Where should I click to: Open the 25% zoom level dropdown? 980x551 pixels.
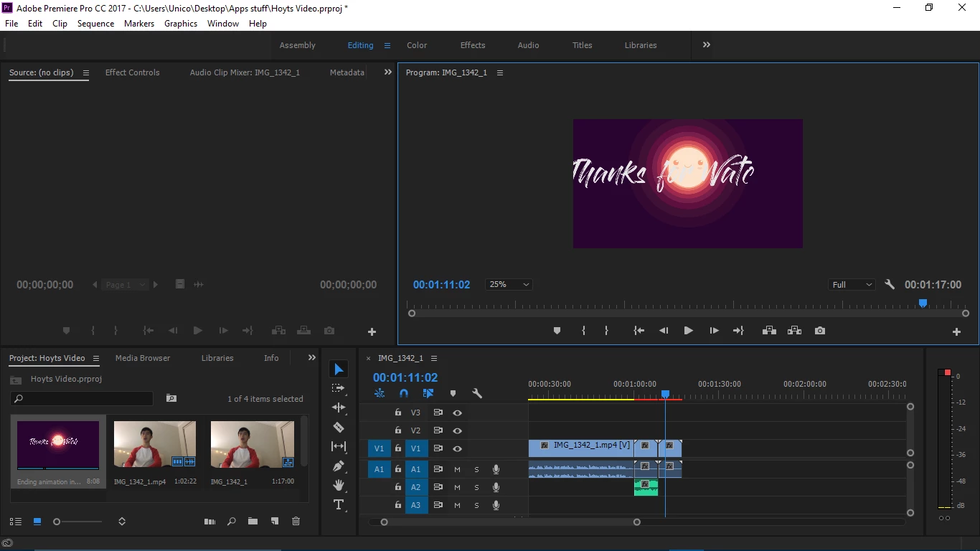point(509,285)
